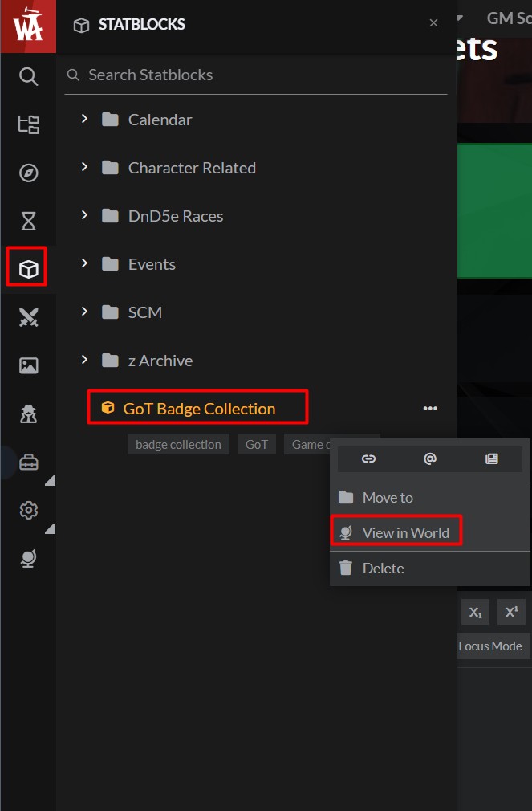The width and height of the screenshot is (532, 811).
Task: Open the GoT Badge Collection statblock
Action: [199, 409]
